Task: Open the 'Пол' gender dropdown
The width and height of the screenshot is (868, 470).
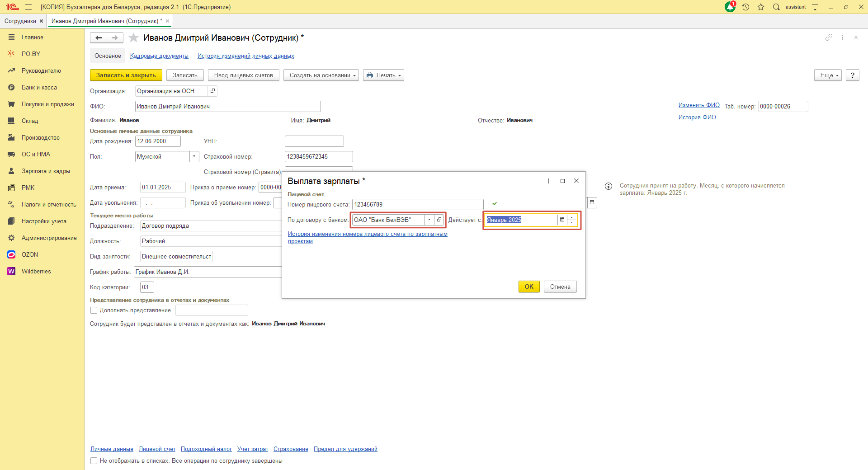Action: coord(194,157)
